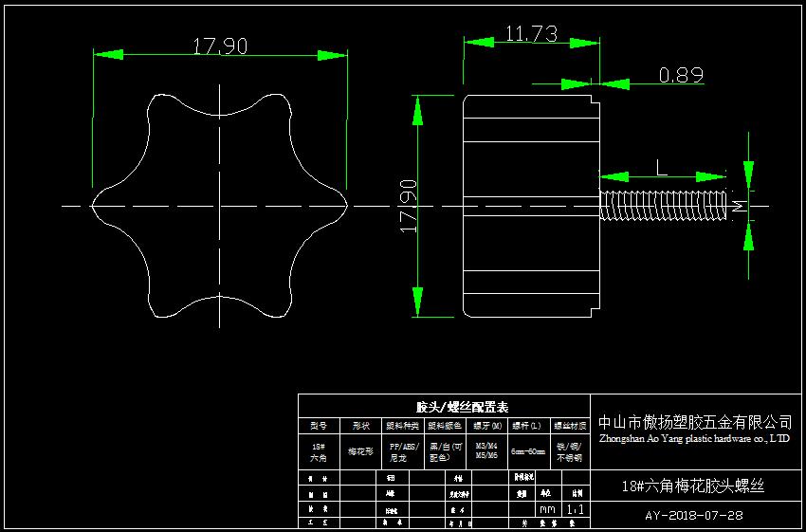Select the PP/ABS/尼龙 material cell
Screen dimensions: 806x532
pyautogui.click(x=402, y=451)
